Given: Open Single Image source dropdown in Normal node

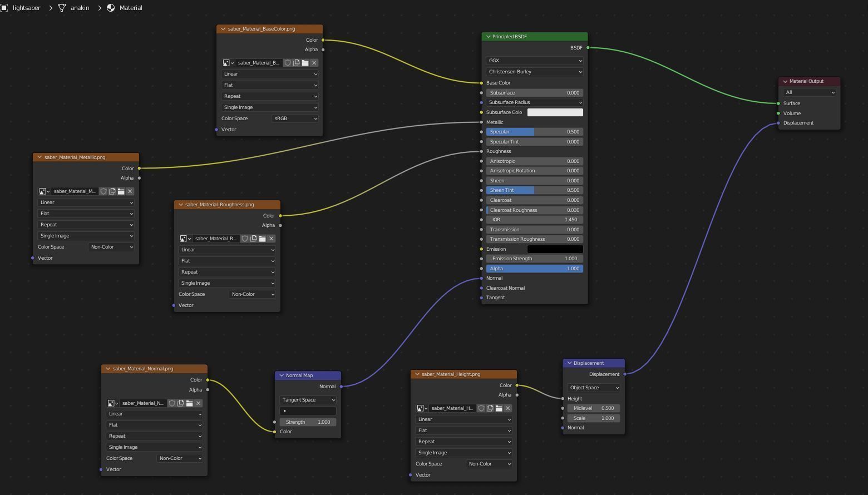Looking at the screenshot, I should [154, 447].
